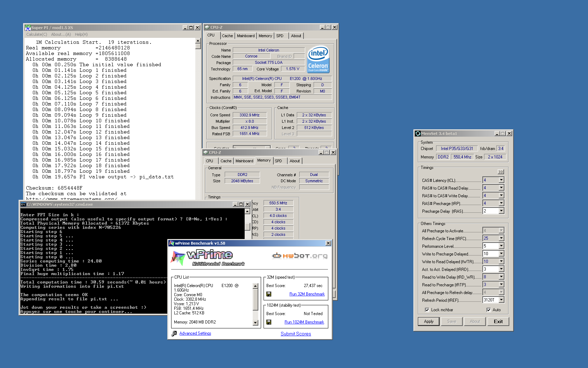Maximize the Super PI window

pos(191,28)
